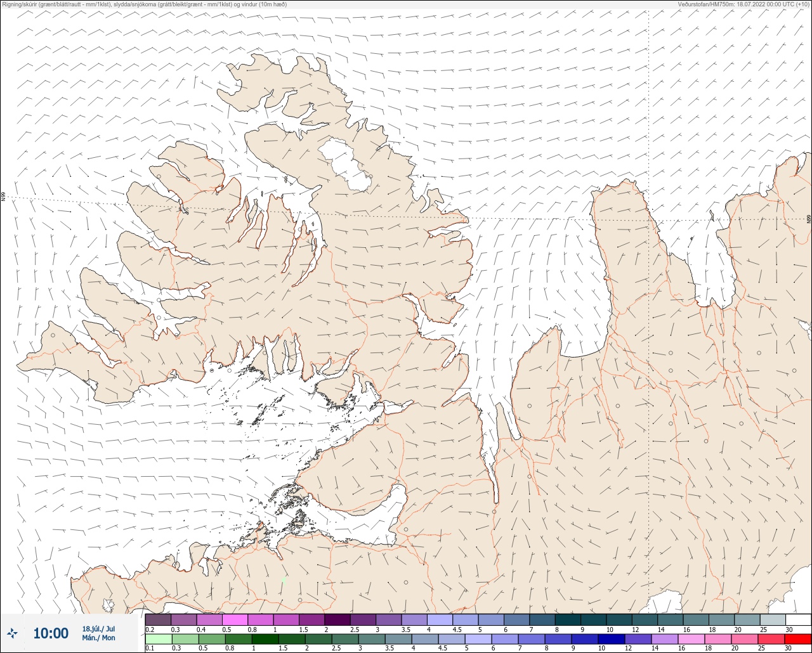Viewport: 812px width, 653px height.
Task: Select the '18.júl./ Jul' date label
Action: [98, 629]
